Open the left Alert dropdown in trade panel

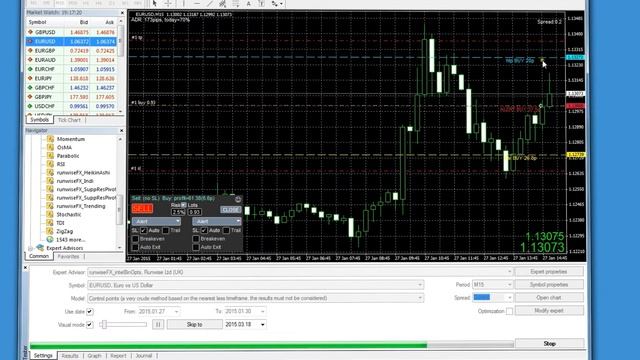tap(156, 221)
